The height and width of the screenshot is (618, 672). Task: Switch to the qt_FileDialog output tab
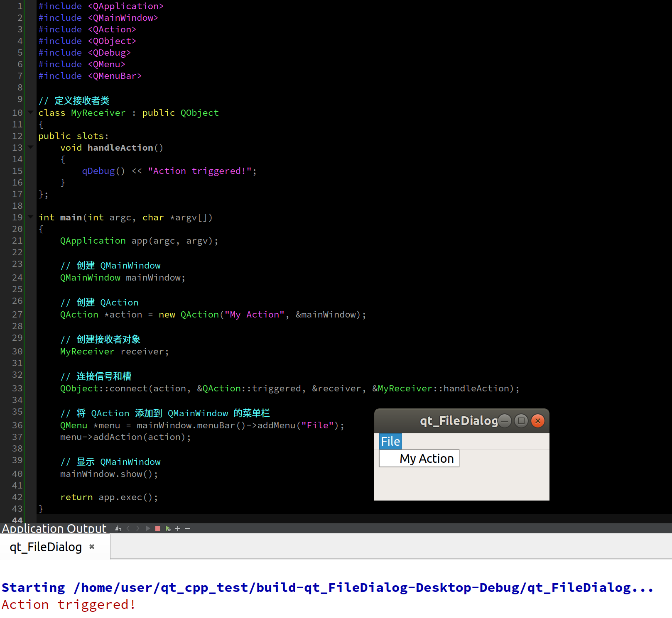[46, 547]
